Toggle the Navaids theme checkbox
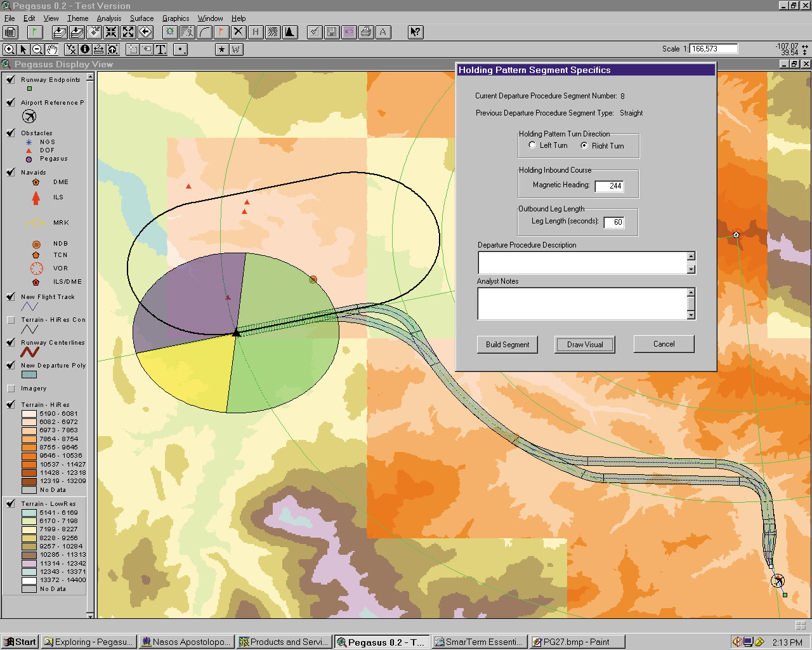812x650 pixels. coord(11,172)
